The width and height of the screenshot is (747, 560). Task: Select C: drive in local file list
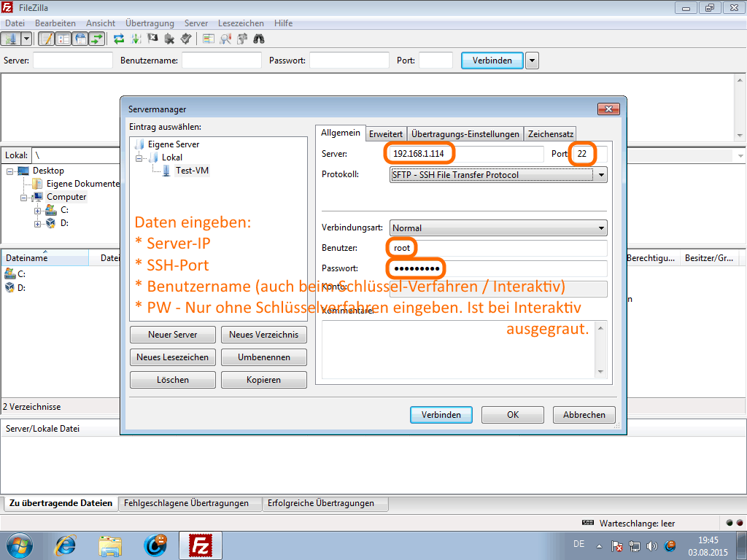pos(15,274)
